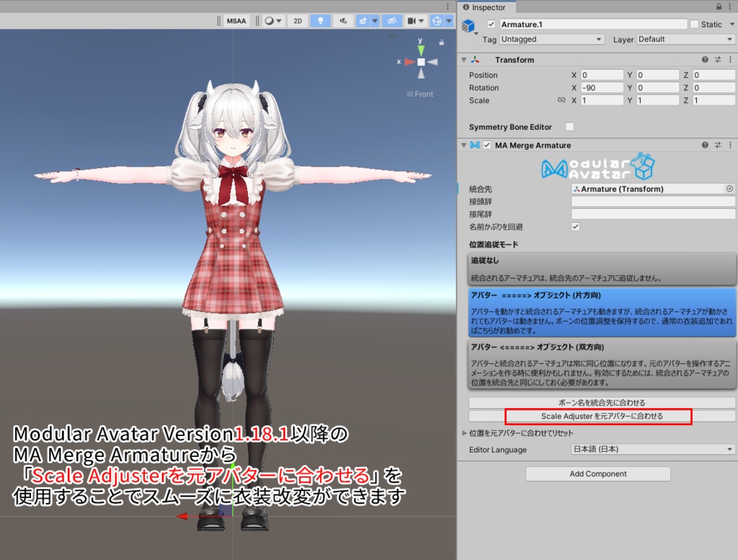The height and width of the screenshot is (560, 738).
Task: Click the Modular Avatar logo banner
Action: click(x=597, y=166)
